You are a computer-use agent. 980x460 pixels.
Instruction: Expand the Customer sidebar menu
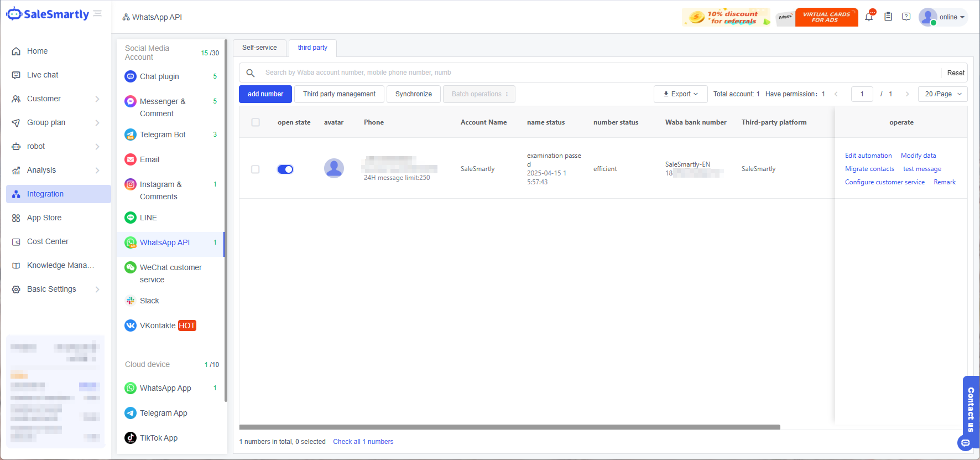tap(55, 99)
